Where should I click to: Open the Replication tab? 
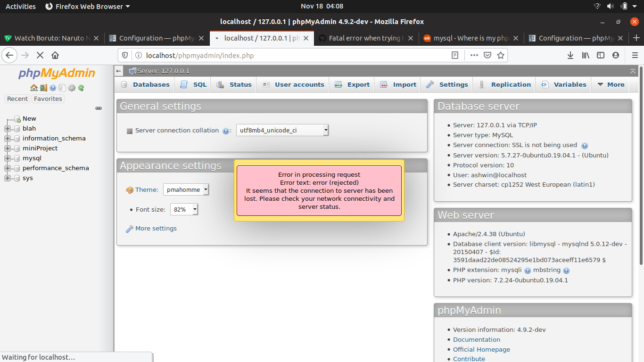tap(504, 85)
